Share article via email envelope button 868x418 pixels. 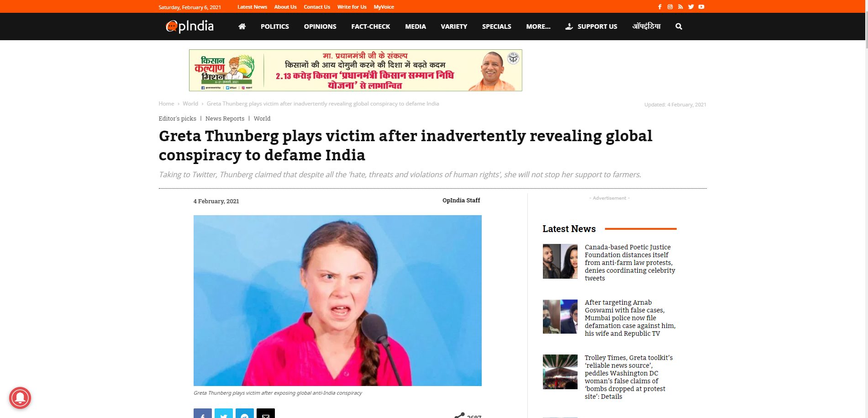(266, 413)
